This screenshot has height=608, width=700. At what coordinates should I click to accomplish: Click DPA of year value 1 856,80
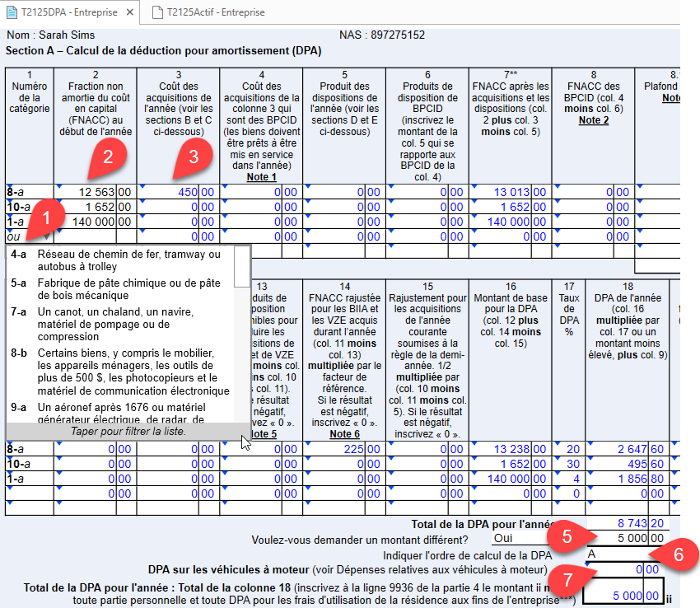click(x=628, y=479)
